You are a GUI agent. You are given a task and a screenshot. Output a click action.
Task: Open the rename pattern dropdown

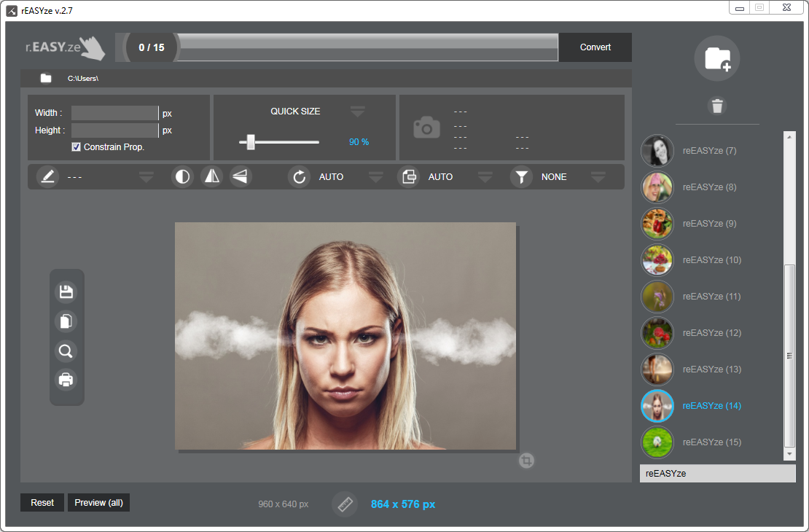click(x=146, y=176)
